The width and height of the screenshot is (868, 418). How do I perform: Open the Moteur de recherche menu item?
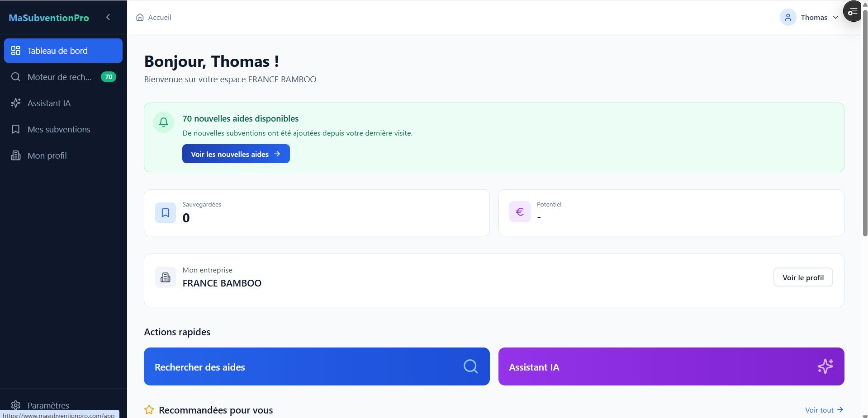(63, 77)
